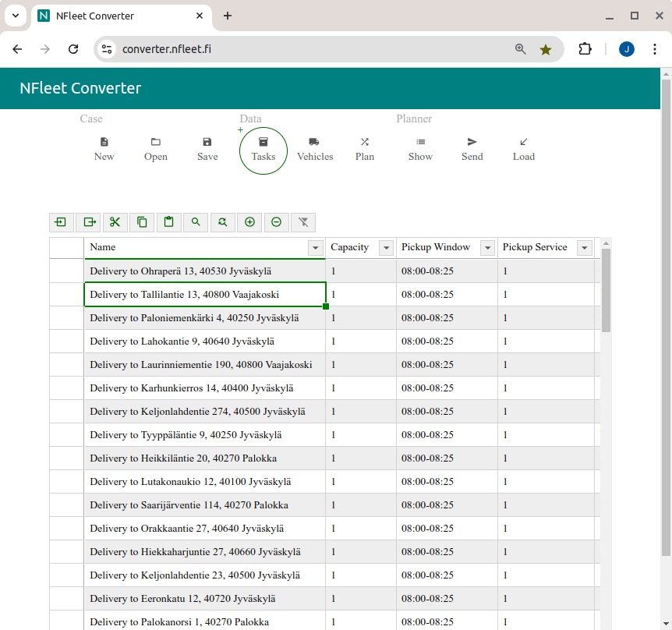Open the browser extensions puzzle icon
This screenshot has width=672, height=630.
585,49
